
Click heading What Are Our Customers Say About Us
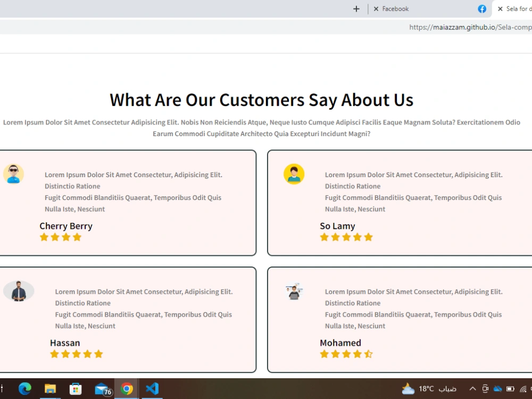[261, 100]
